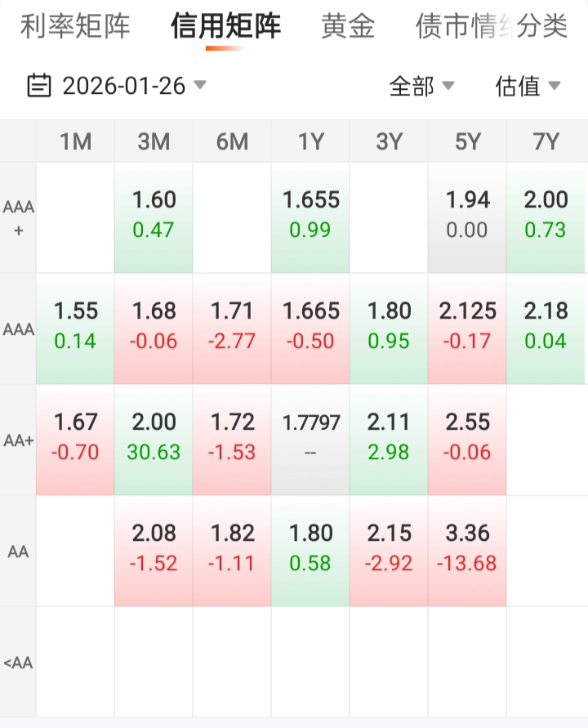Select the 1M column header
This screenshot has height=728, width=588.
pyautogui.click(x=75, y=142)
